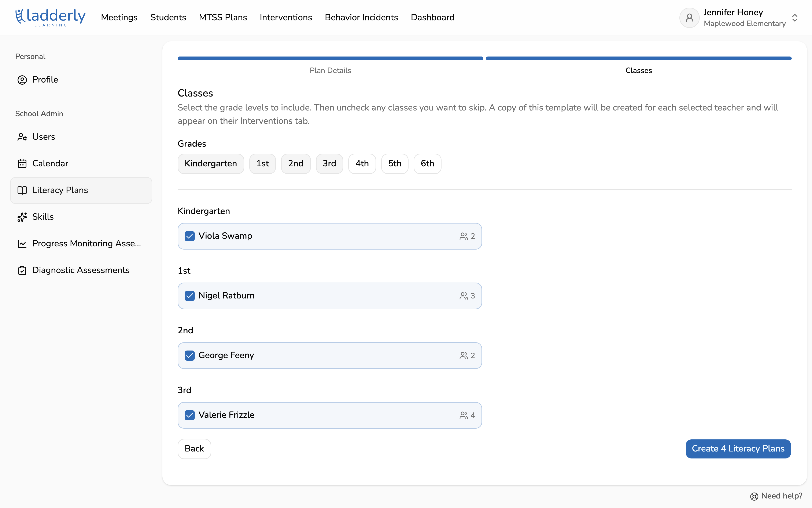Toggle the Kindergarten grade chip

211,164
